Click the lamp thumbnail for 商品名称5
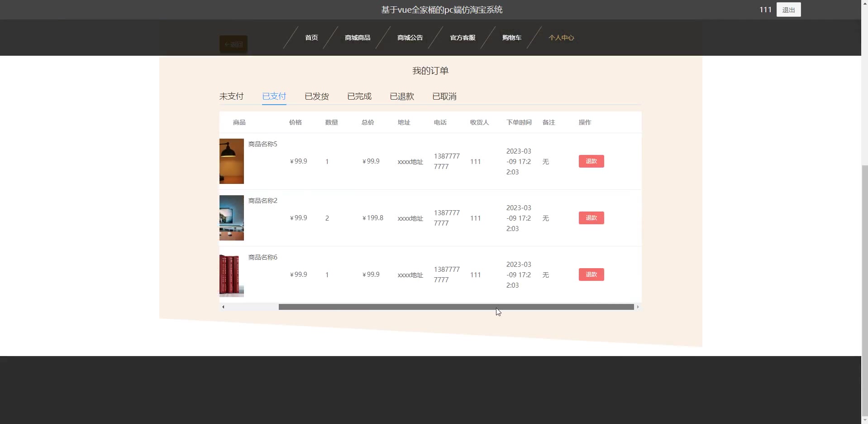Image resolution: width=868 pixels, height=424 pixels. 232,161
